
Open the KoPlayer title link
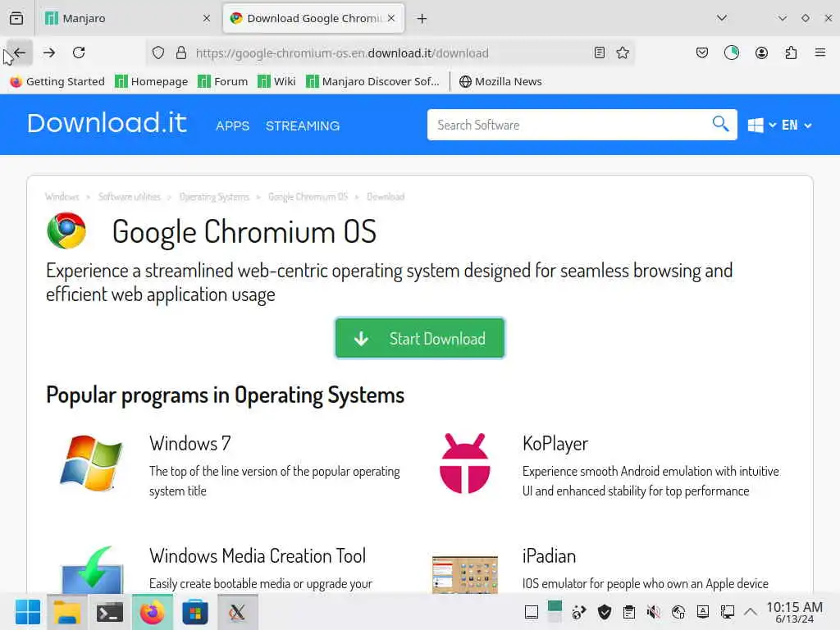click(x=555, y=444)
